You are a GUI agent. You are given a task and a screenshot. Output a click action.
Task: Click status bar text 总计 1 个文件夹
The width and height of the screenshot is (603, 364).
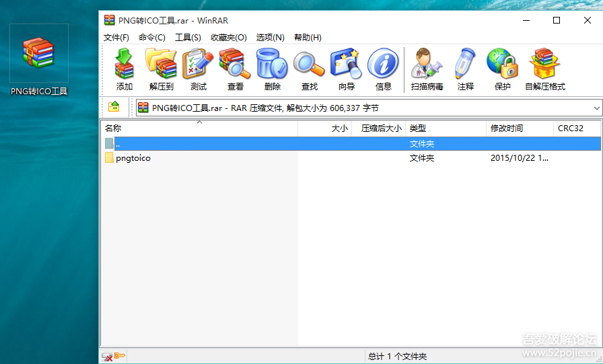pyautogui.click(x=397, y=357)
